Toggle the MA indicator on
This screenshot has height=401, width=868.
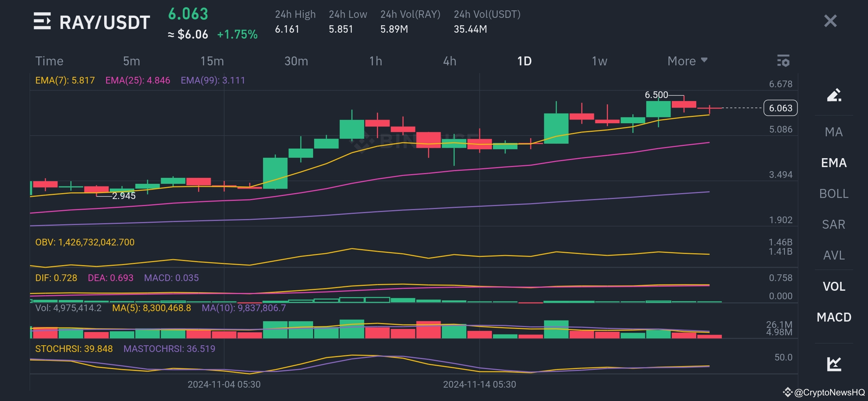click(834, 132)
